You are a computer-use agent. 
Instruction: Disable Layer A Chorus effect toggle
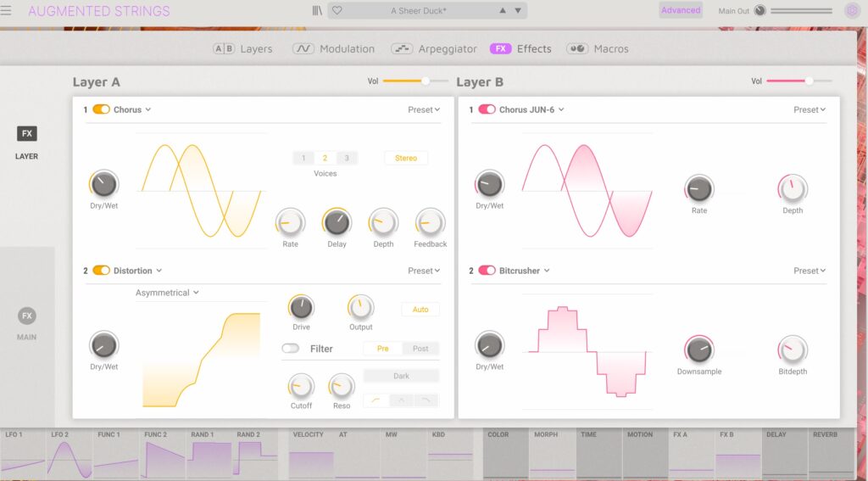pos(101,109)
